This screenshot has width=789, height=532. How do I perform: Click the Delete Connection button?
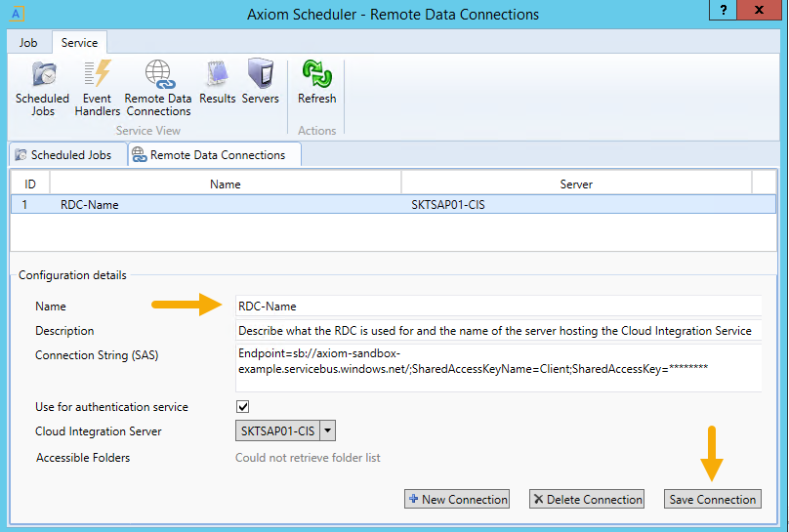[587, 500]
